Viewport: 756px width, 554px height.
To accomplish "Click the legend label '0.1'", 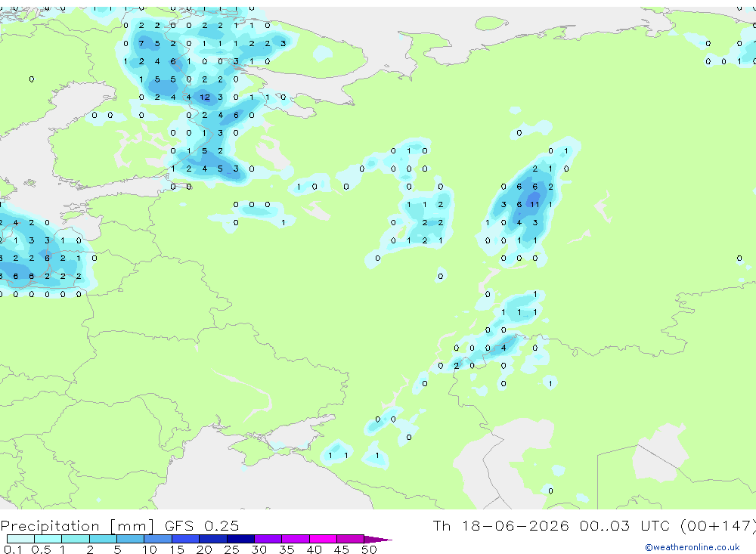I will [x=13, y=549].
